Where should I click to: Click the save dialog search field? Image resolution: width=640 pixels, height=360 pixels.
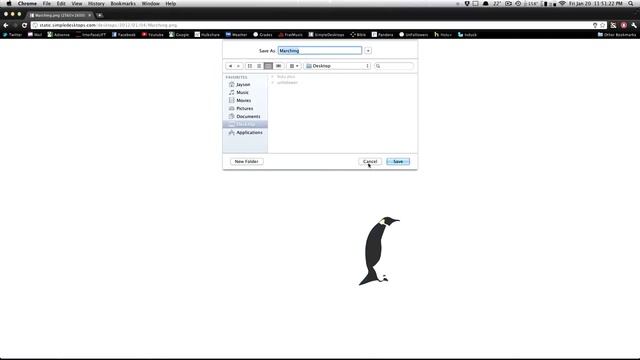(394, 66)
